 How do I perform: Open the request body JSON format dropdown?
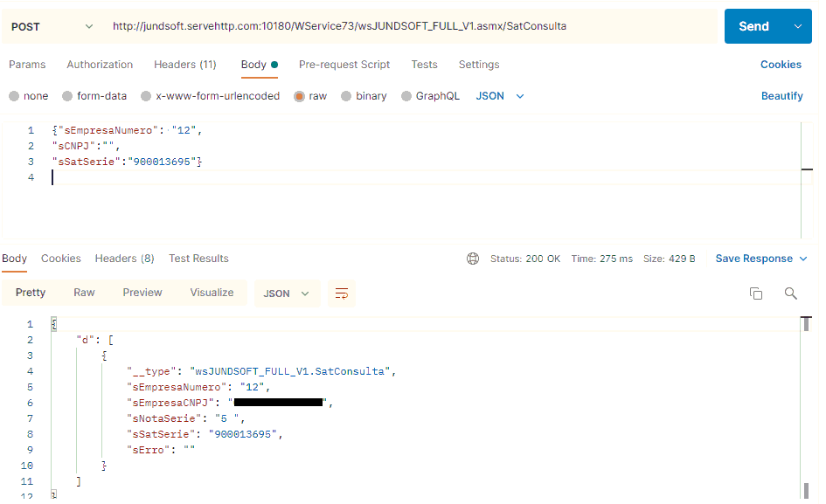(x=500, y=96)
